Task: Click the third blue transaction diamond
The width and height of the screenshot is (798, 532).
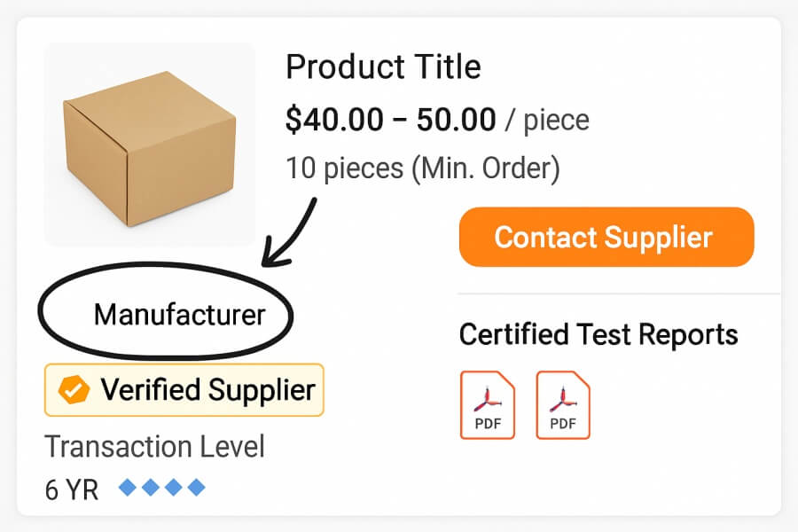Action: (x=174, y=487)
